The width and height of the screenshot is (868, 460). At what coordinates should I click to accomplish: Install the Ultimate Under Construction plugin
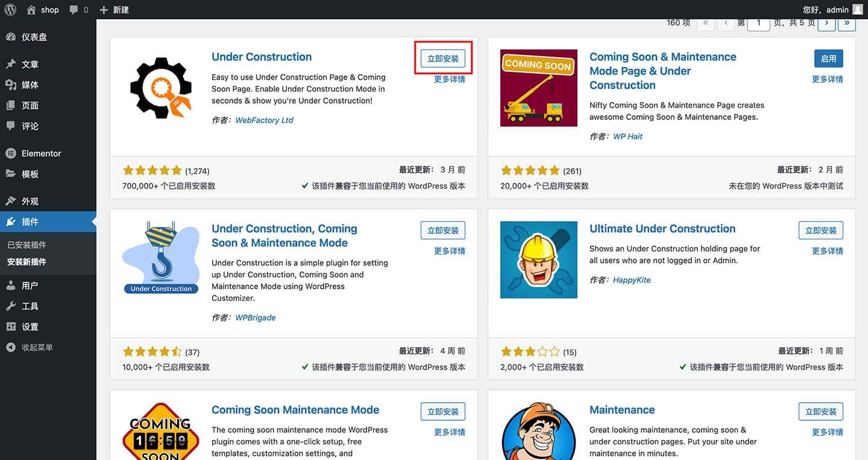click(x=821, y=230)
